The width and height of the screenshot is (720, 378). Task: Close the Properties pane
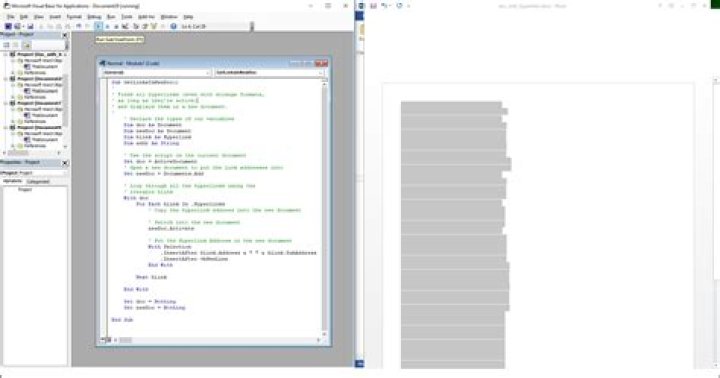pos(65,163)
